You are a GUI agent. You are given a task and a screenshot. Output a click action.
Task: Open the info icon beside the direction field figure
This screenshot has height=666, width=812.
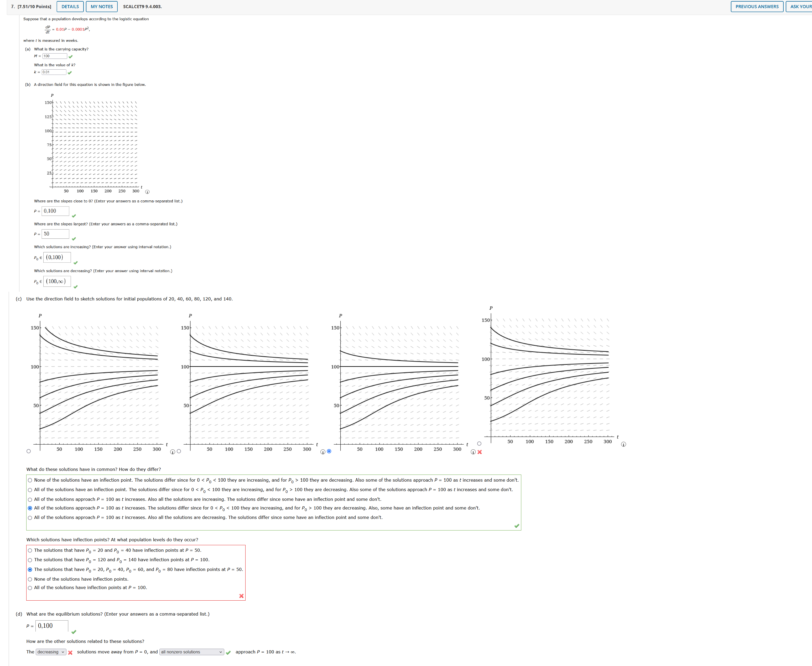tap(147, 191)
